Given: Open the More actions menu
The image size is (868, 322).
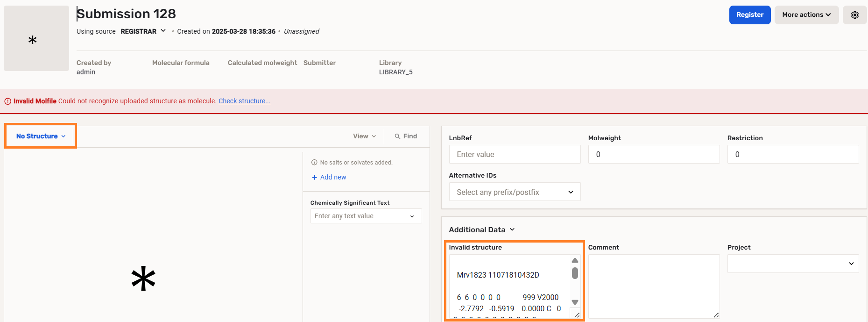Looking at the screenshot, I should 806,15.
